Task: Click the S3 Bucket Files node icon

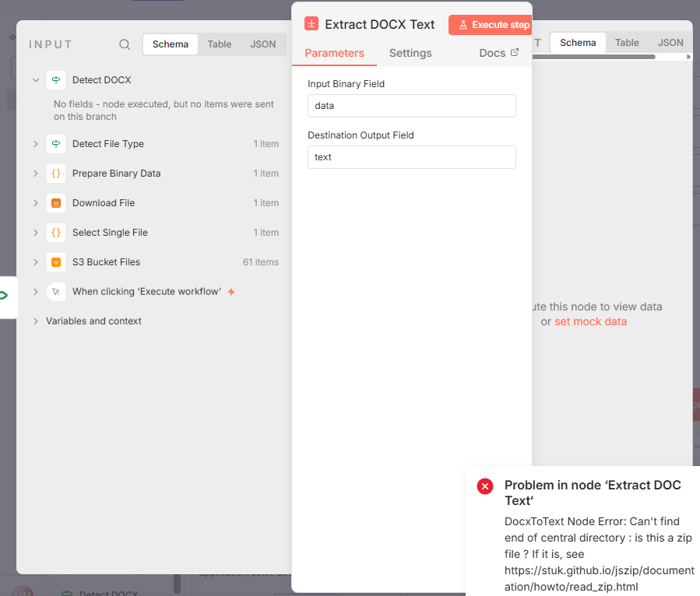Action: coord(56,262)
